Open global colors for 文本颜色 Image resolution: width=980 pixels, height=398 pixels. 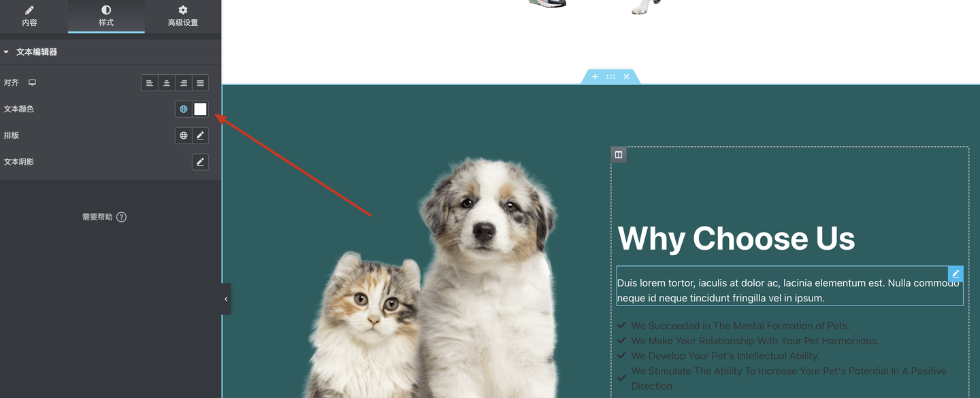(x=184, y=109)
